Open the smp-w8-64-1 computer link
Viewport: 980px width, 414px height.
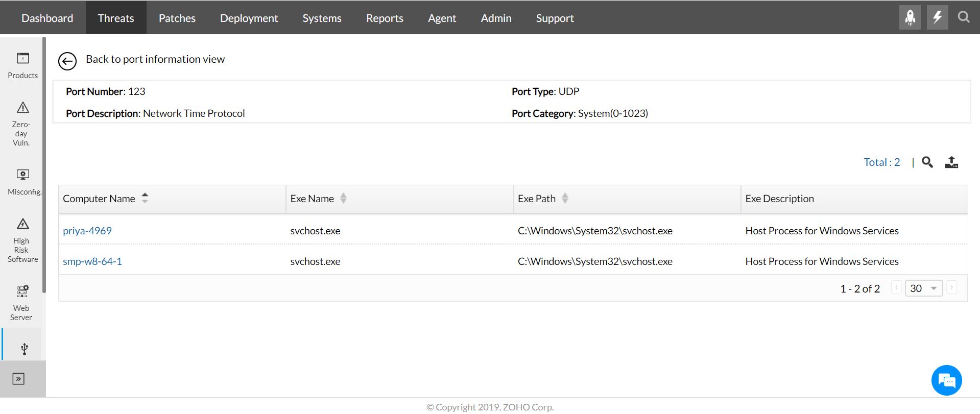click(x=92, y=261)
